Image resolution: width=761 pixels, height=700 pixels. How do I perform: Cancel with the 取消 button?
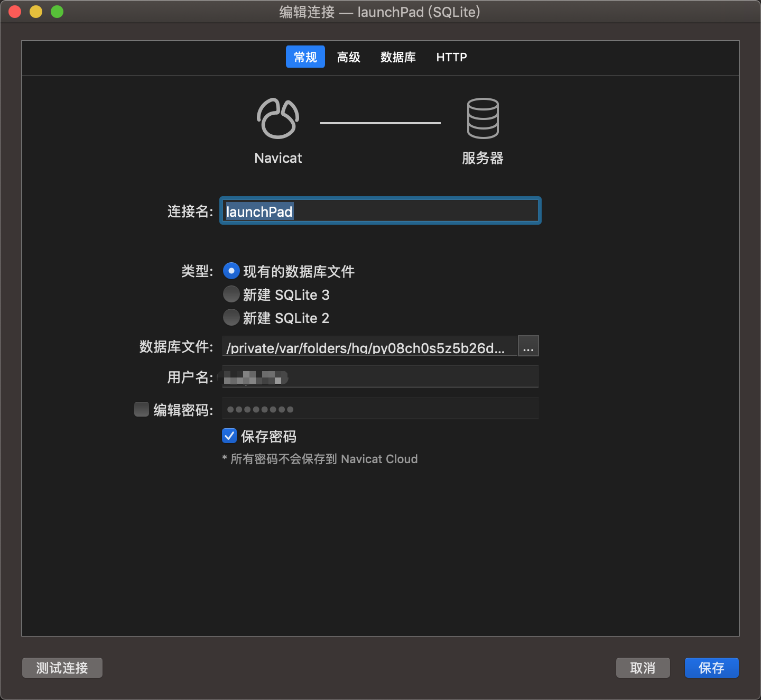(643, 668)
